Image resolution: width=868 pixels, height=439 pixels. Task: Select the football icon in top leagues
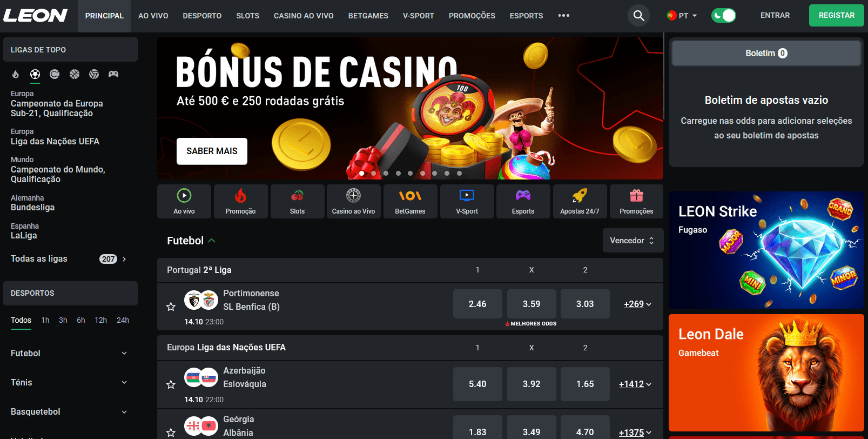point(35,74)
